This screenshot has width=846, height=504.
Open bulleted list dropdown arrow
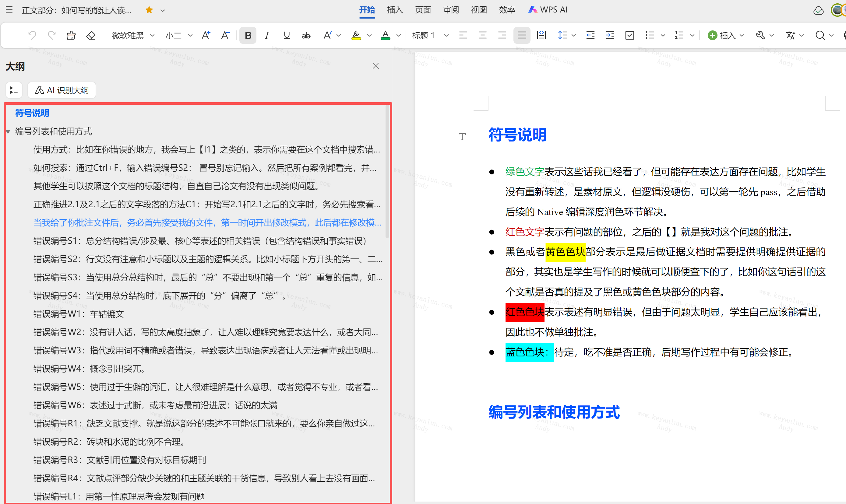tap(663, 35)
